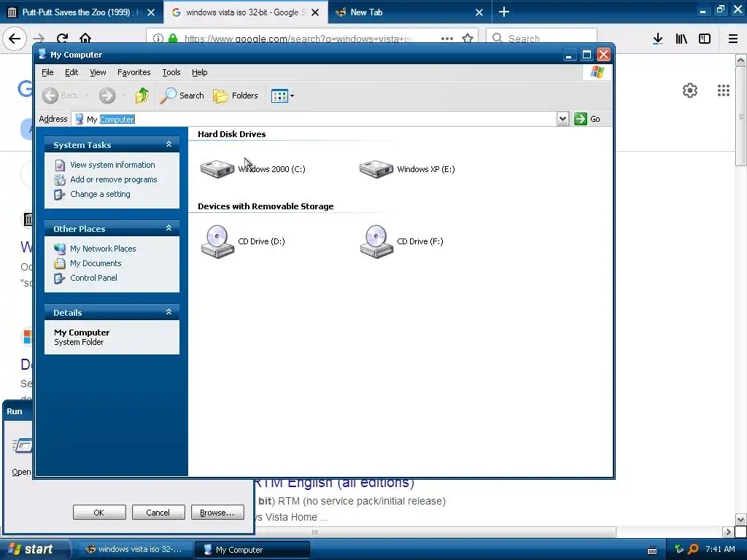This screenshot has width=747, height=560.
Task: Click the network tray icon in taskbar
Action: click(679, 549)
